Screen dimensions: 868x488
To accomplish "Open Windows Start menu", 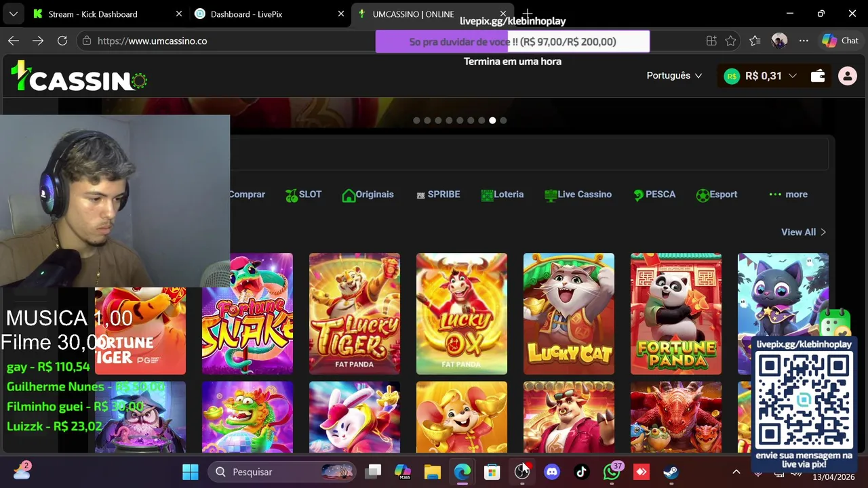I will tap(191, 472).
